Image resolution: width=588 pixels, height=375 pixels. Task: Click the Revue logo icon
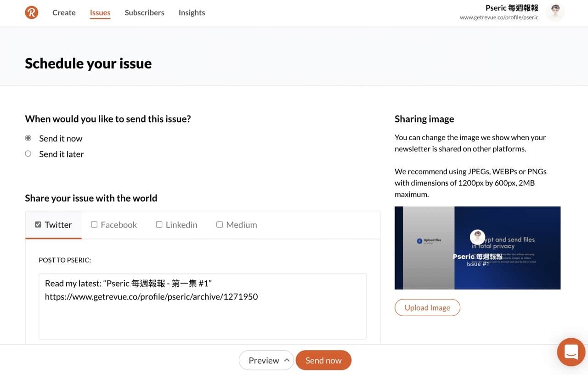coord(32,12)
